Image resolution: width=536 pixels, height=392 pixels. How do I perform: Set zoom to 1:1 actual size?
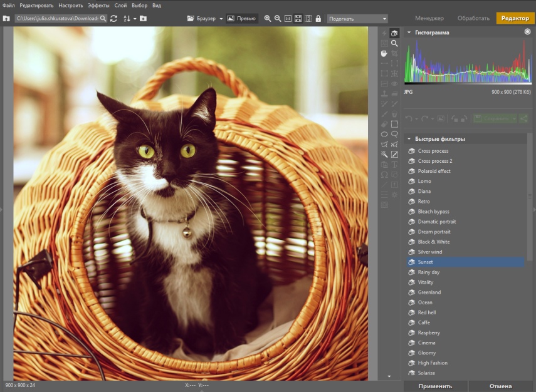pos(288,18)
